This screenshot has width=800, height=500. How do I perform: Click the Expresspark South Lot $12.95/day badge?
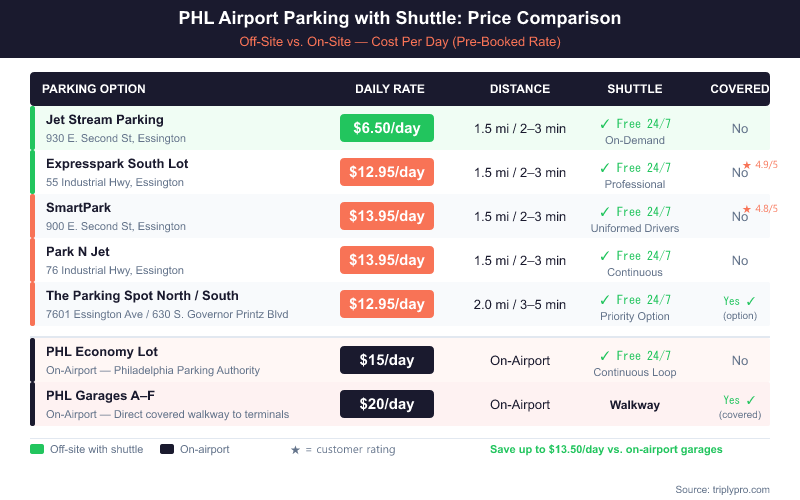coord(387,172)
